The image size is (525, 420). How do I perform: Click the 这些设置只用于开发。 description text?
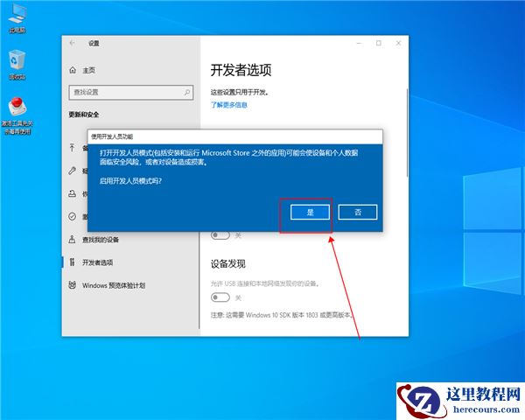(x=240, y=92)
